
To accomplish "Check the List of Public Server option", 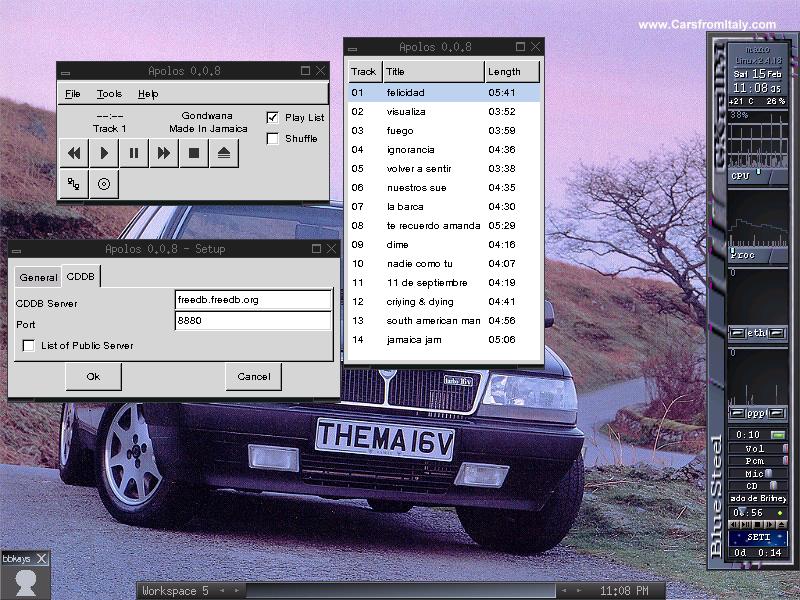I will [x=28, y=346].
